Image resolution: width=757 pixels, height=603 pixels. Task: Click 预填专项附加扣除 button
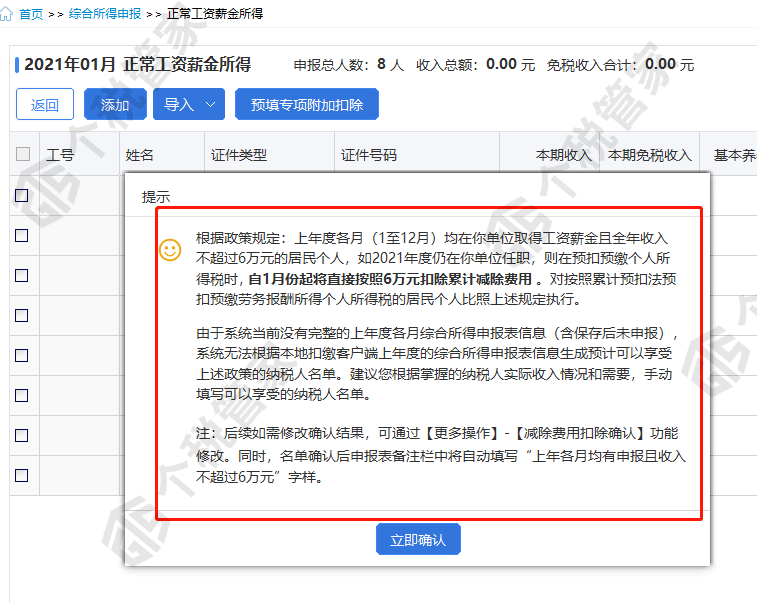click(x=307, y=104)
